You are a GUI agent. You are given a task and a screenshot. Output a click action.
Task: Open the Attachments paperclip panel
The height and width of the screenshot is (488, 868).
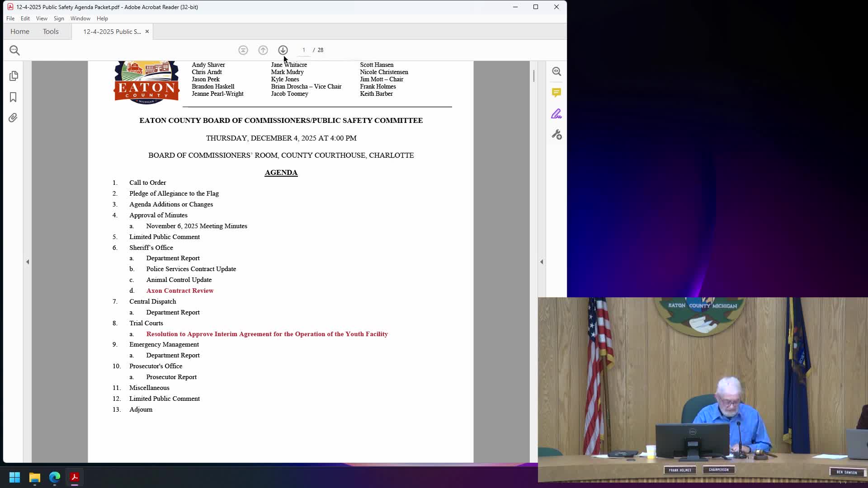13,118
